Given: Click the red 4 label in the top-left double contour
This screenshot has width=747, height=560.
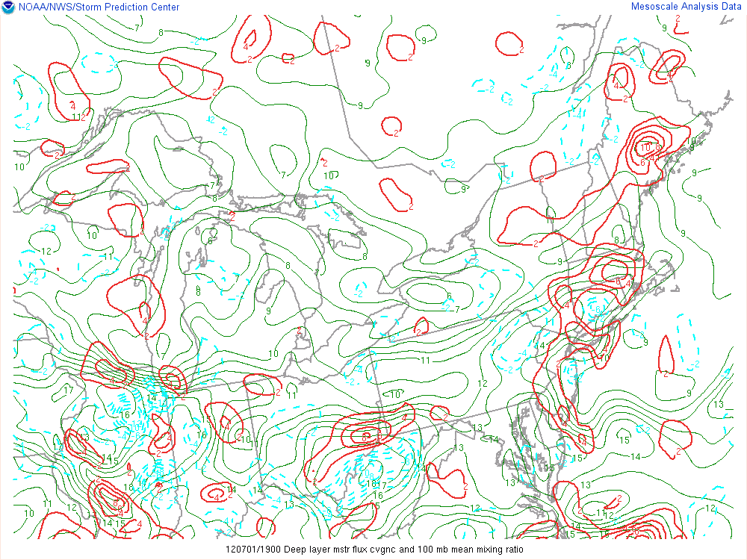Looking at the screenshot, I should click(x=247, y=46).
